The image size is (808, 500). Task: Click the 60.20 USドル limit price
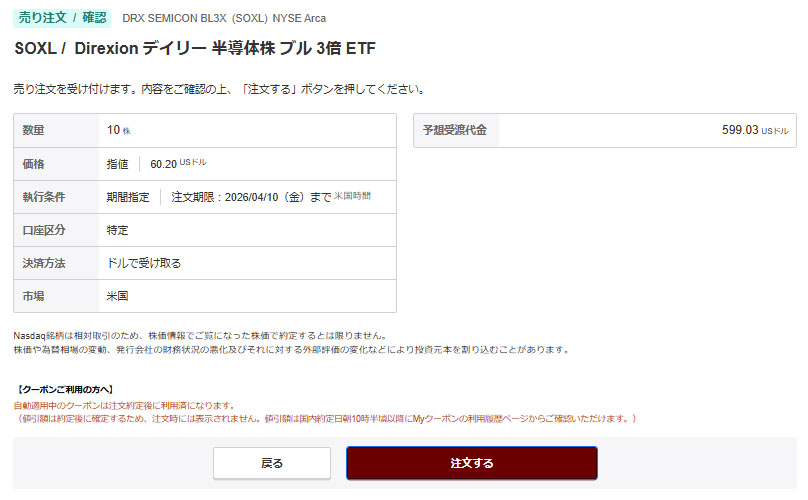pos(178,163)
